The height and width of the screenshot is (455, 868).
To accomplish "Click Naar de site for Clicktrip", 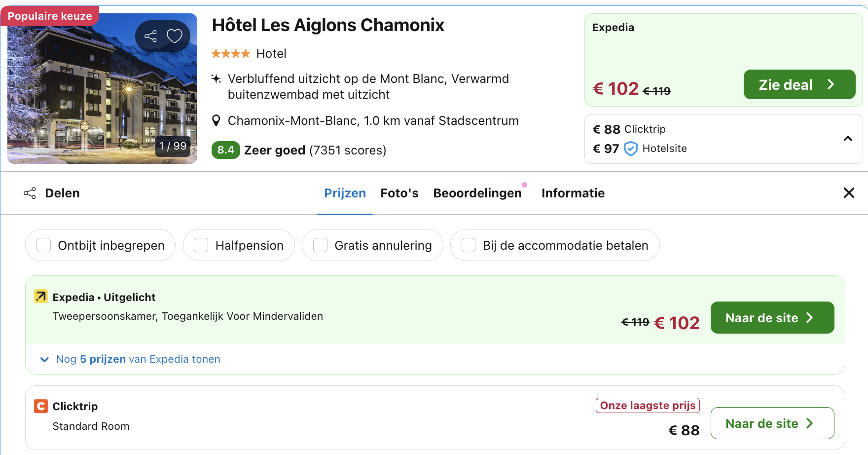I will [x=772, y=423].
